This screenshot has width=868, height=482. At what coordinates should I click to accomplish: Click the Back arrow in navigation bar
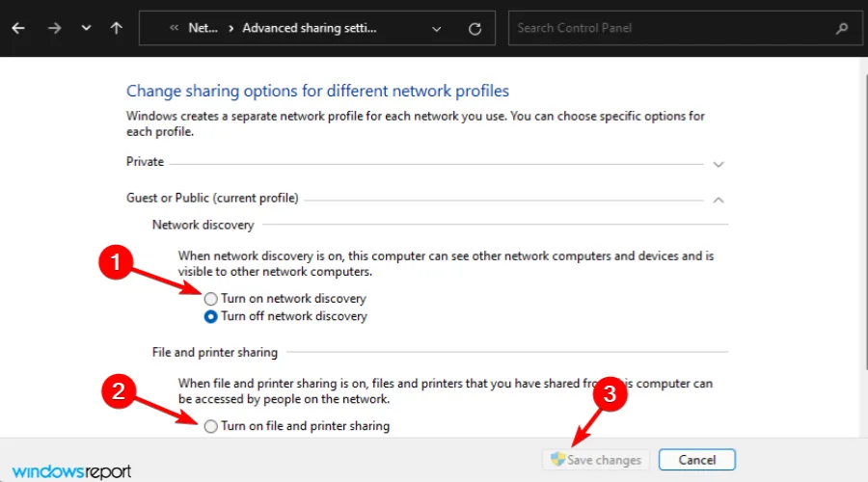(19, 28)
